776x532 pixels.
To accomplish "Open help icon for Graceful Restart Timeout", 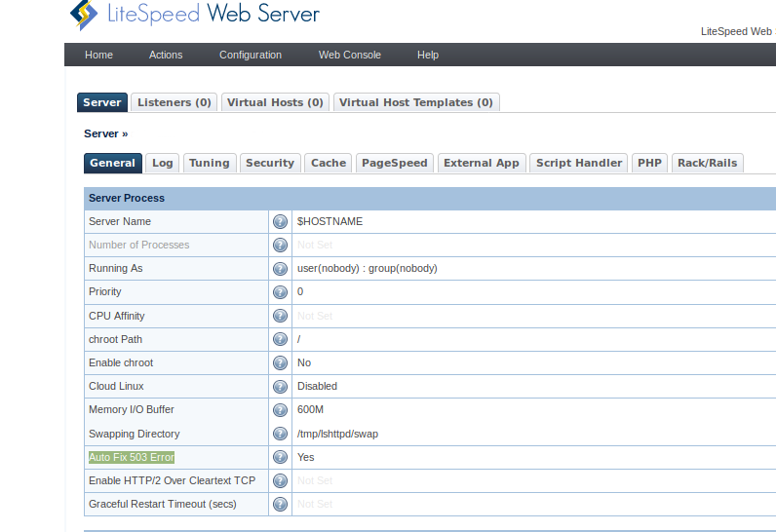I will pyautogui.click(x=280, y=505).
